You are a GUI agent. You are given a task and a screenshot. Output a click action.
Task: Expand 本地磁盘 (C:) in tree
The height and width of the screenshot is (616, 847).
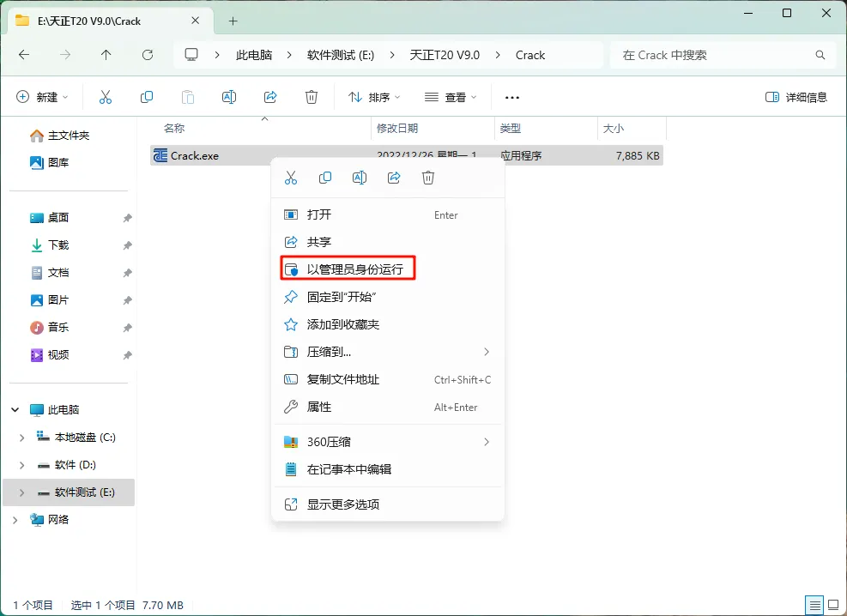(x=21, y=438)
